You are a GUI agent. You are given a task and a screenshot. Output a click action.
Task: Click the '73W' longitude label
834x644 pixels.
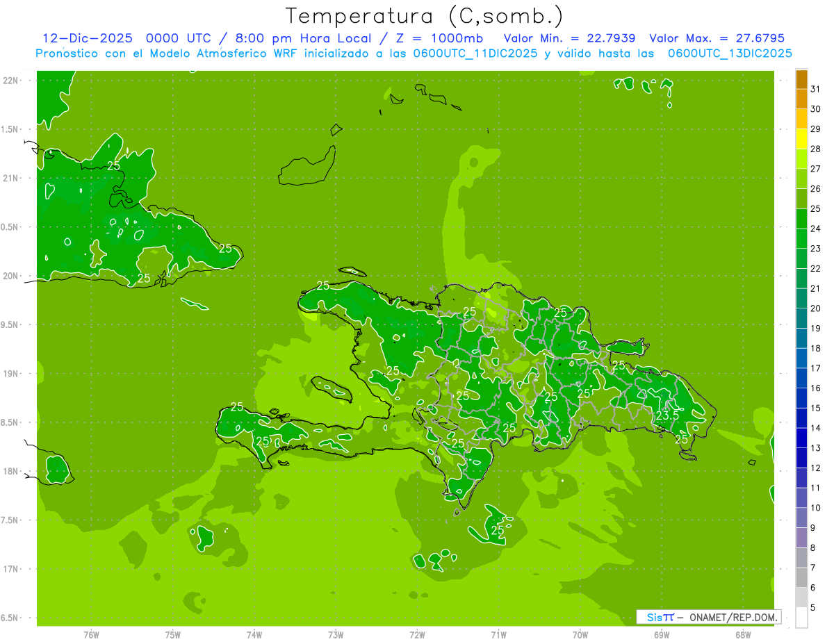pos(336,635)
